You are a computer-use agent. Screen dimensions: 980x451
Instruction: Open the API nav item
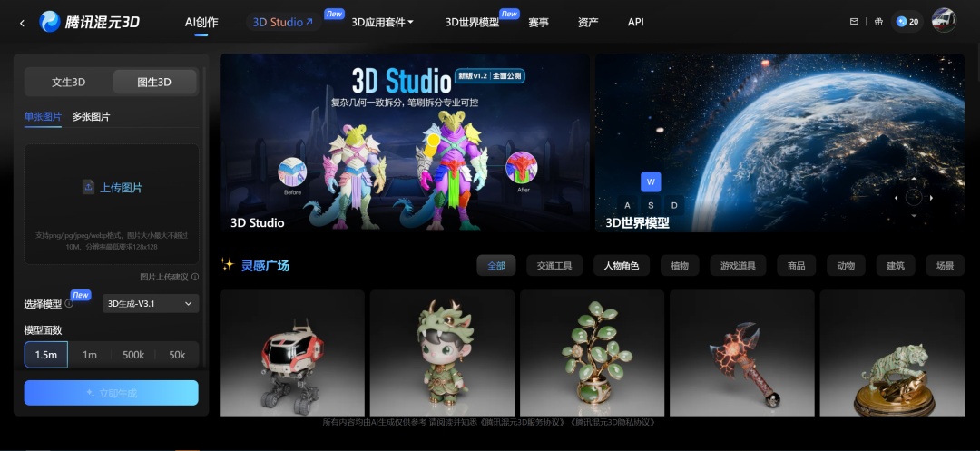click(635, 22)
